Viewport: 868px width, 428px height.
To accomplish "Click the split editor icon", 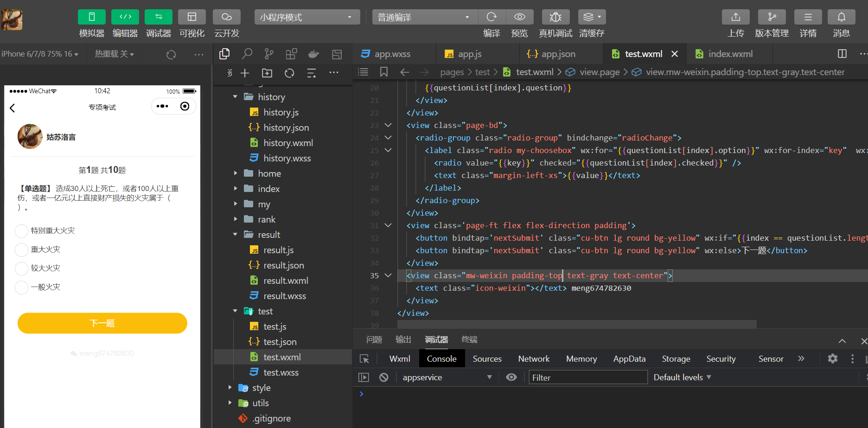I will 842,54.
